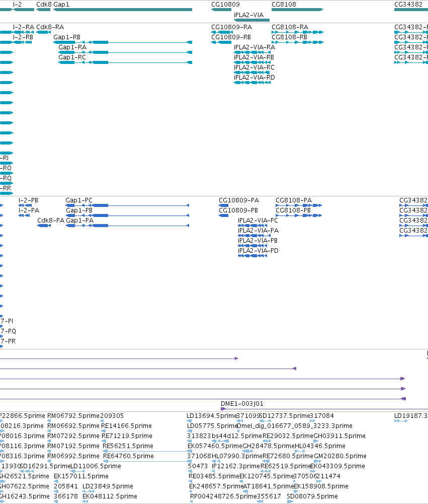The width and height of the screenshot is (428, 504).
Task: Click the DME1-003J01 clone label
Action: click(242, 404)
